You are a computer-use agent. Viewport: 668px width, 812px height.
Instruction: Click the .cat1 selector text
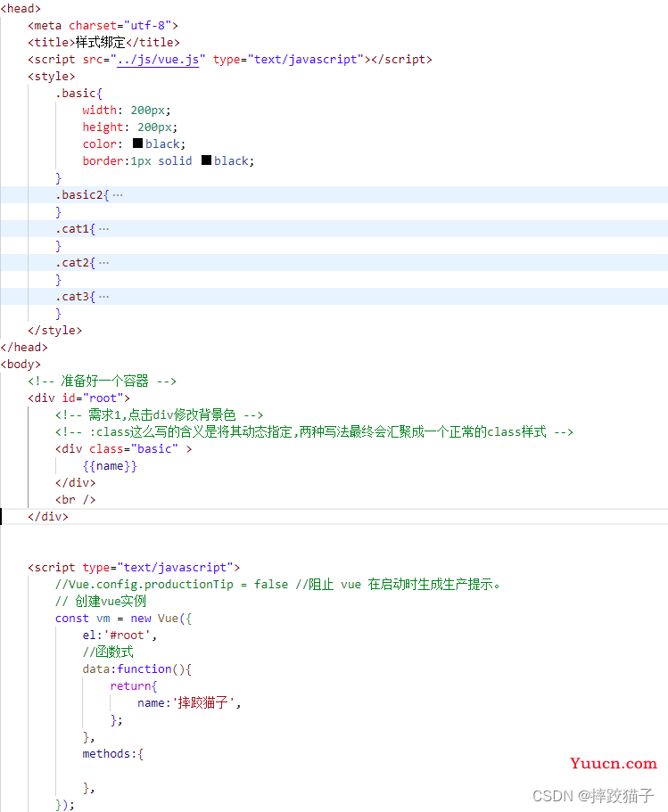72,229
